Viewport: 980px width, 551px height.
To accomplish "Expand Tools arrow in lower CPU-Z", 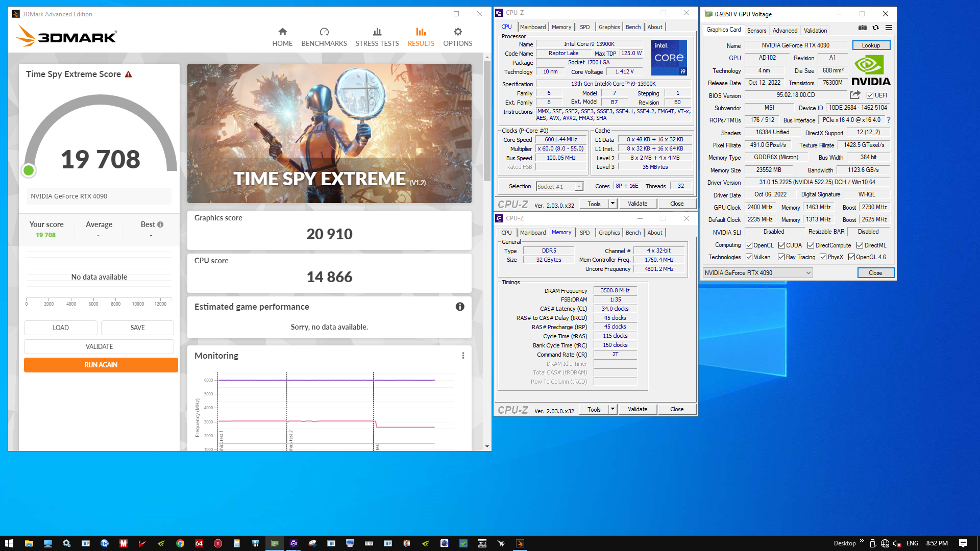I will click(x=612, y=409).
